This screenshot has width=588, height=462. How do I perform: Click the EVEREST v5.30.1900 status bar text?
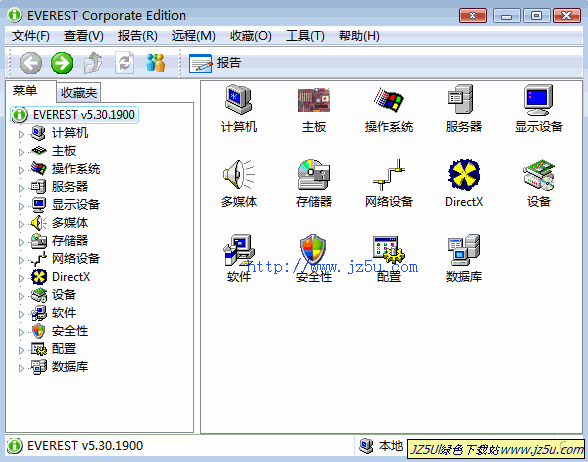pos(85,446)
